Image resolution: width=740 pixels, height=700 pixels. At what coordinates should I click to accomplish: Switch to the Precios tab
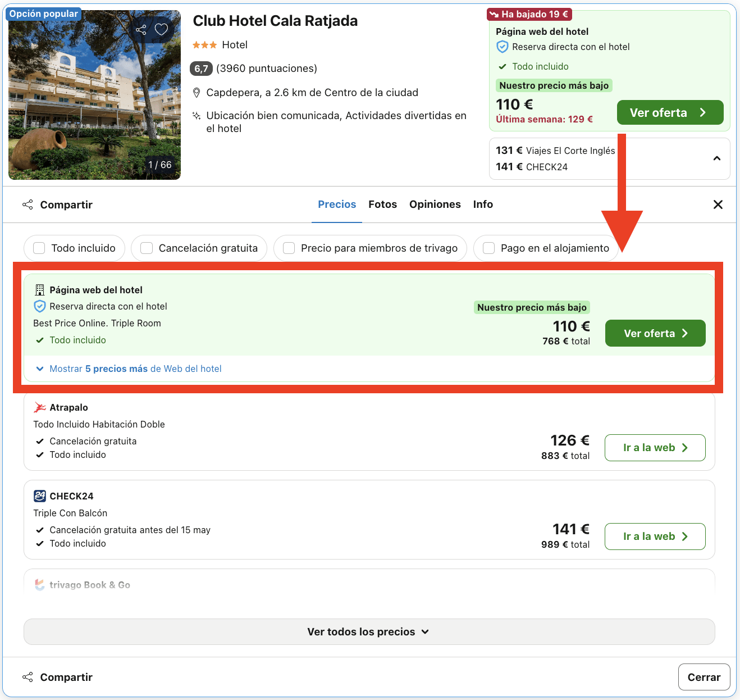click(x=337, y=204)
